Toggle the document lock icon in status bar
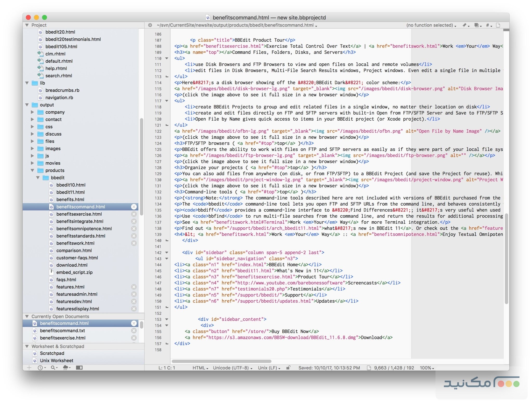The image size is (532, 403). click(288, 368)
